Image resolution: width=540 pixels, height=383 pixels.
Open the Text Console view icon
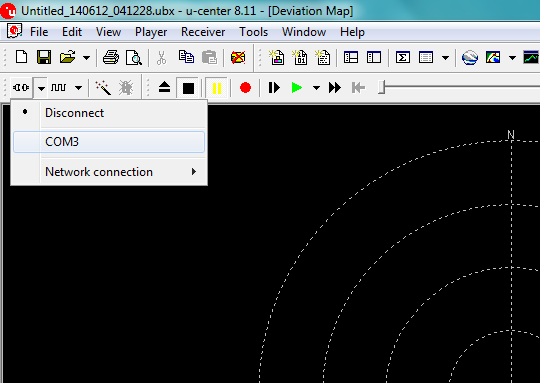(277, 57)
